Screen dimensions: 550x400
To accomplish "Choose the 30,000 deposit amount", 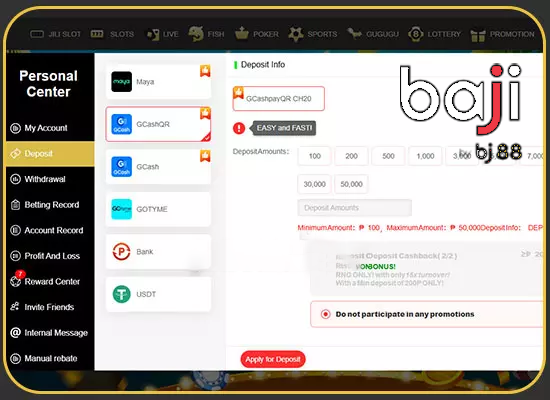I will 315,184.
